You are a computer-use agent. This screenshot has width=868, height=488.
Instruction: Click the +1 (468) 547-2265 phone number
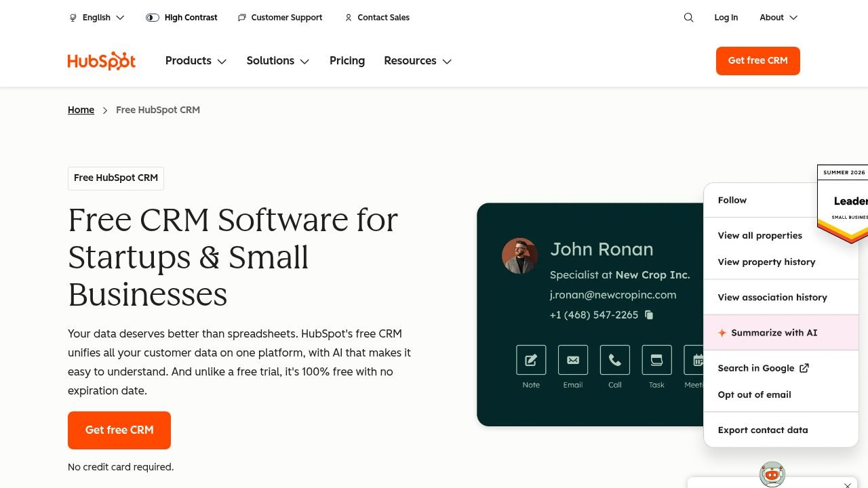pyautogui.click(x=594, y=314)
